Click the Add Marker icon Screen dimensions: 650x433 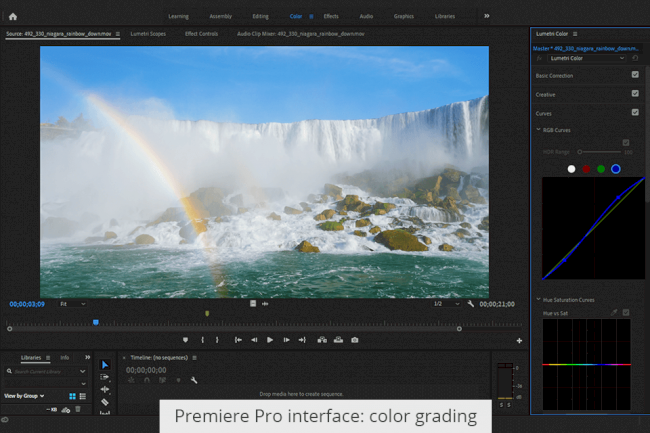pos(185,340)
